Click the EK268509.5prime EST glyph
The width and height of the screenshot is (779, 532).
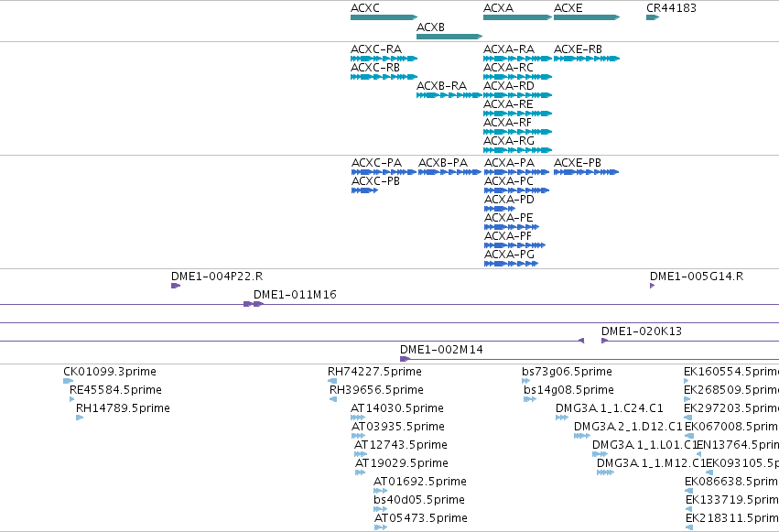(687, 399)
